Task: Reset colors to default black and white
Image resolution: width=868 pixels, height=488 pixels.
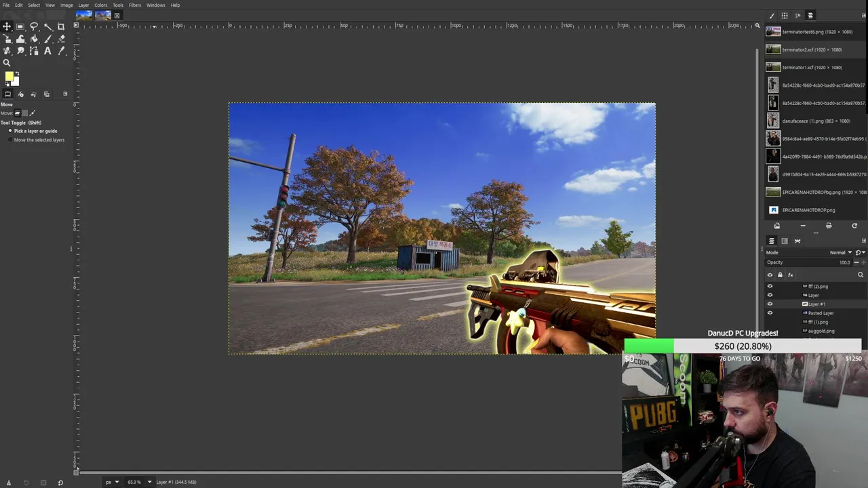Action: click(x=6, y=84)
